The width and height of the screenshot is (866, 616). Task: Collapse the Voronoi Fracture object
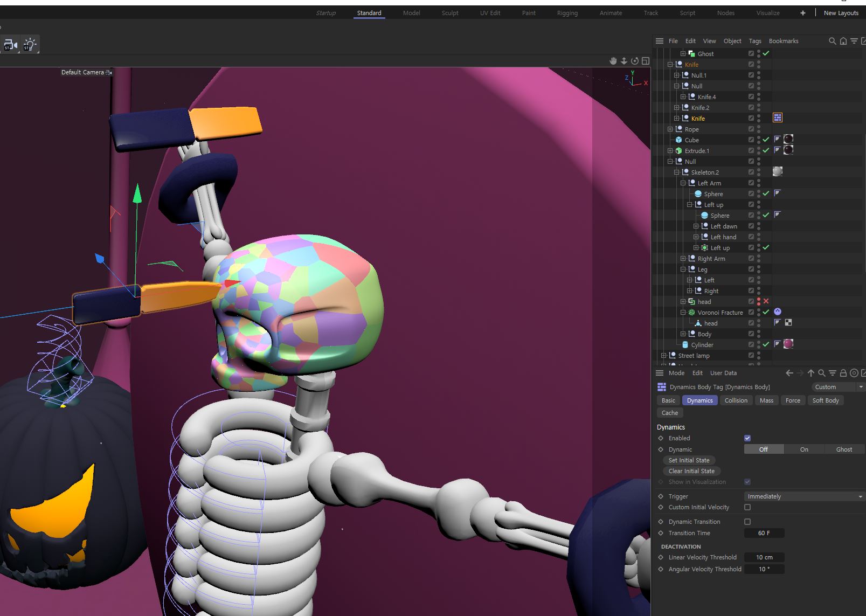(x=683, y=312)
